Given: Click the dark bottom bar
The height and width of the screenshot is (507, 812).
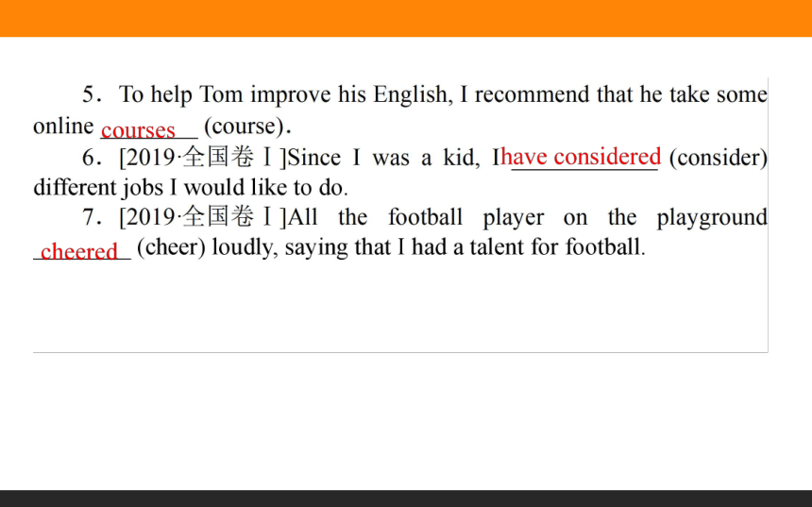Looking at the screenshot, I should (x=406, y=499).
